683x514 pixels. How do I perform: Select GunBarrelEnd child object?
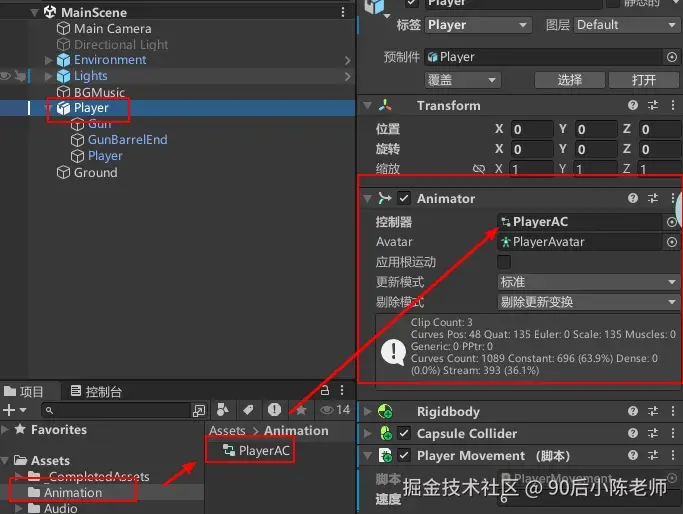coord(128,140)
